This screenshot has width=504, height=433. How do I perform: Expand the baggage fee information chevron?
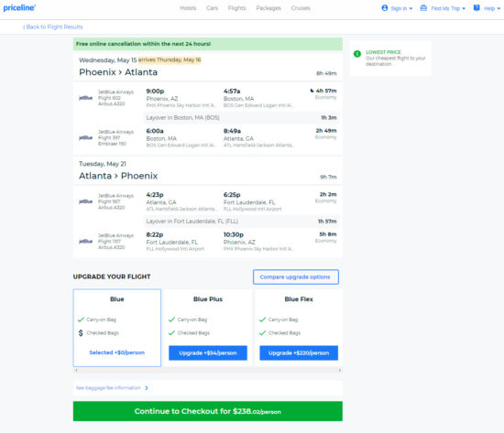click(x=147, y=388)
